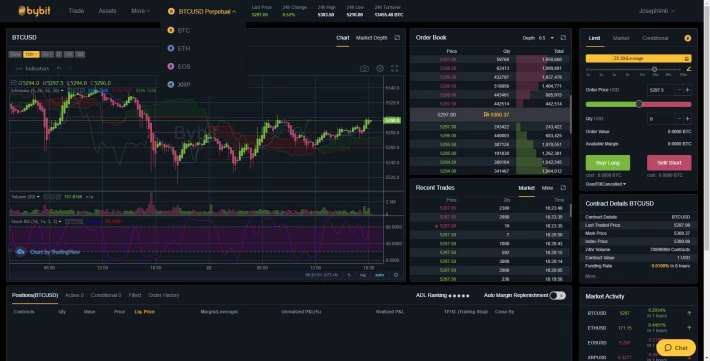
Task: Toggle Volume indicator visibility
Action: [x=46, y=197]
